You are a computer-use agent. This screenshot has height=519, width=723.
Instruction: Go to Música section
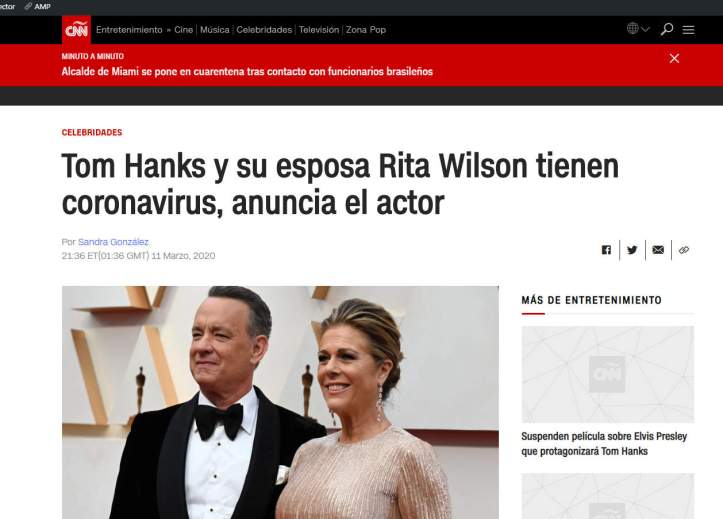pos(214,30)
